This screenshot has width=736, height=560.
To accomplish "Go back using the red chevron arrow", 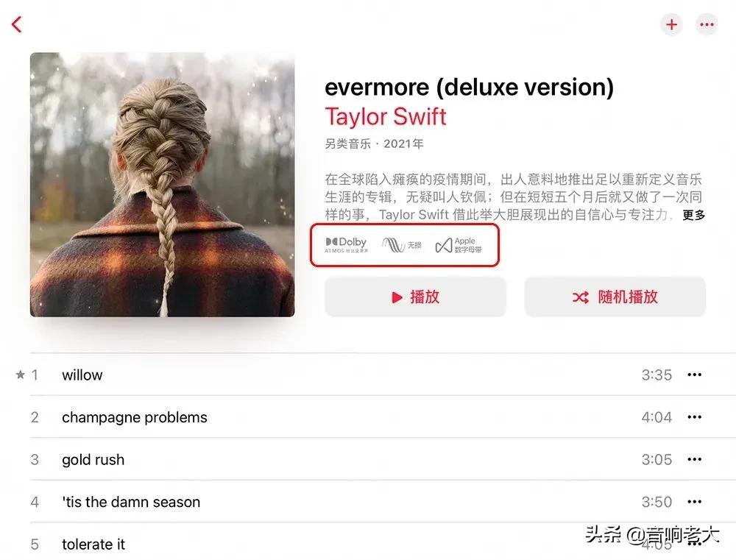I will pos(17,24).
